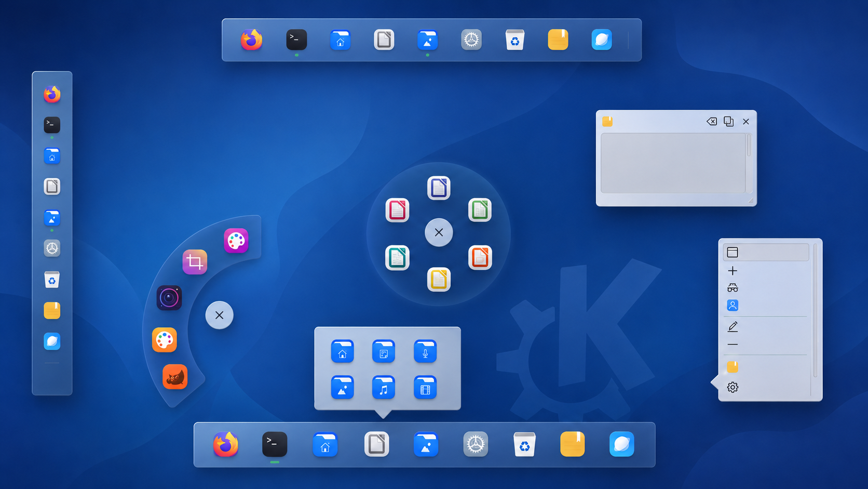Choose the minus remove entry in the context menu

click(733, 345)
